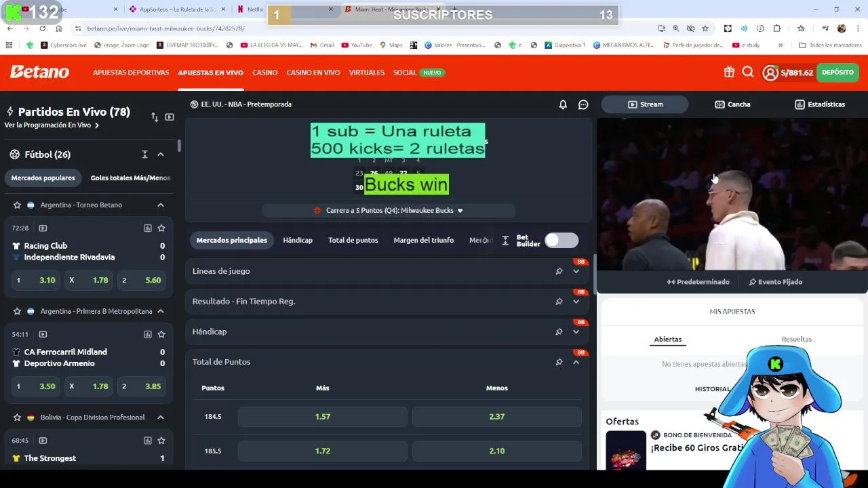Click the notification bell for this match

(x=563, y=104)
